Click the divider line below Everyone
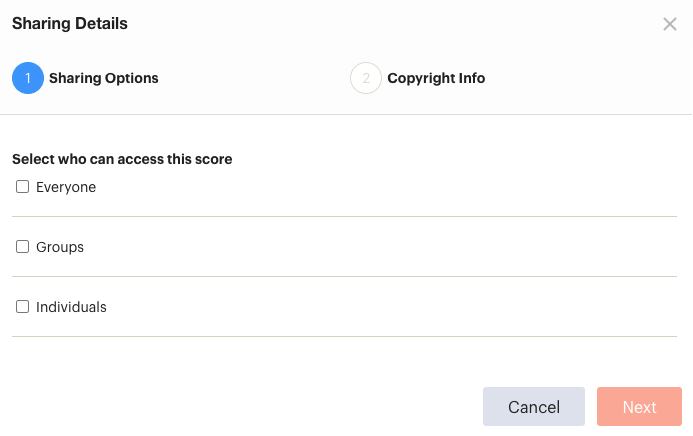Screen dimensions: 693x436 (x=344, y=216)
